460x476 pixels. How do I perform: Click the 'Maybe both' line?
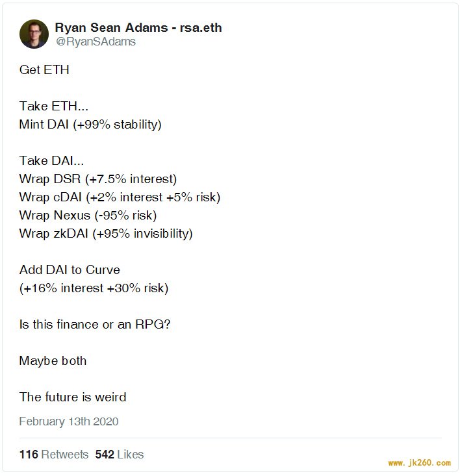coord(53,361)
